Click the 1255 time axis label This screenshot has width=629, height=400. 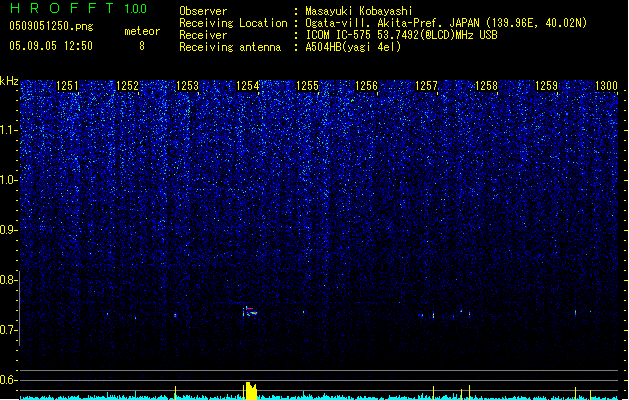pos(307,86)
